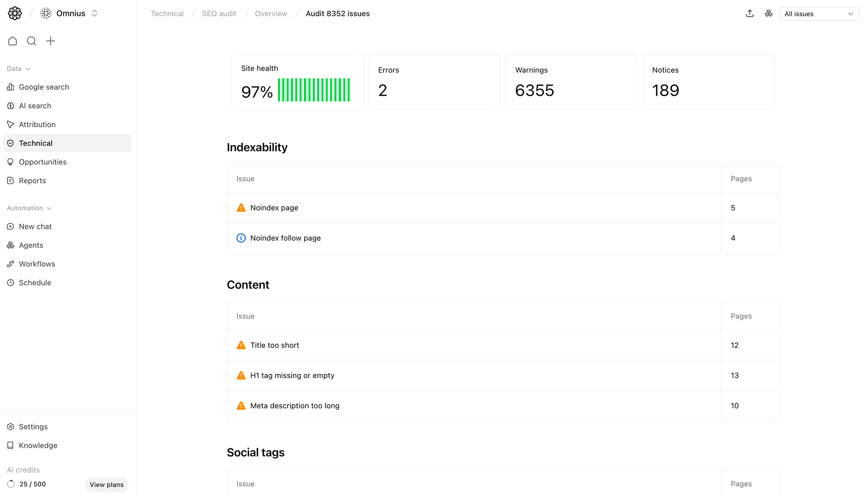Open the Attribution section
Image resolution: width=868 pixels, height=495 pixels.
tap(37, 124)
